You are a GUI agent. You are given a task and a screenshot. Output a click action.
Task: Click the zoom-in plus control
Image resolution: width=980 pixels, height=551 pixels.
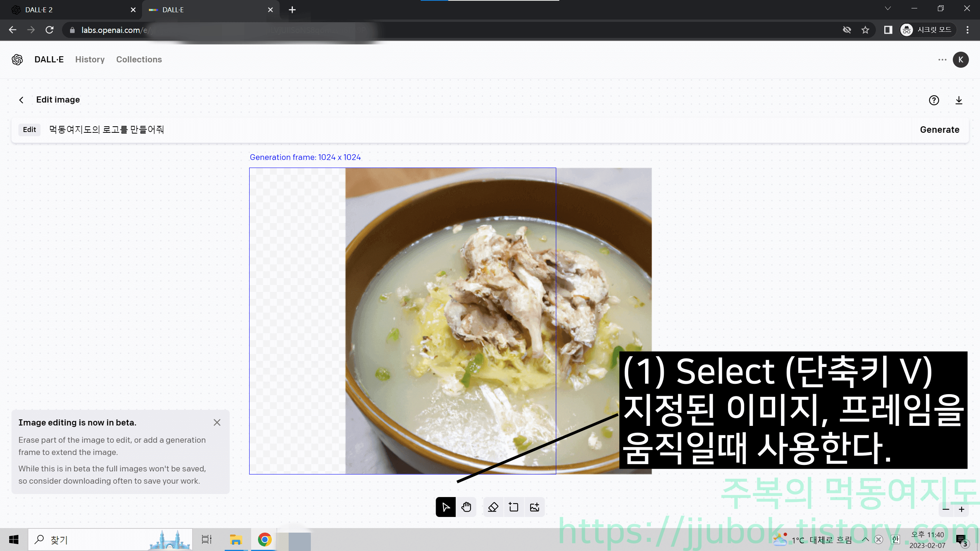coord(961,509)
